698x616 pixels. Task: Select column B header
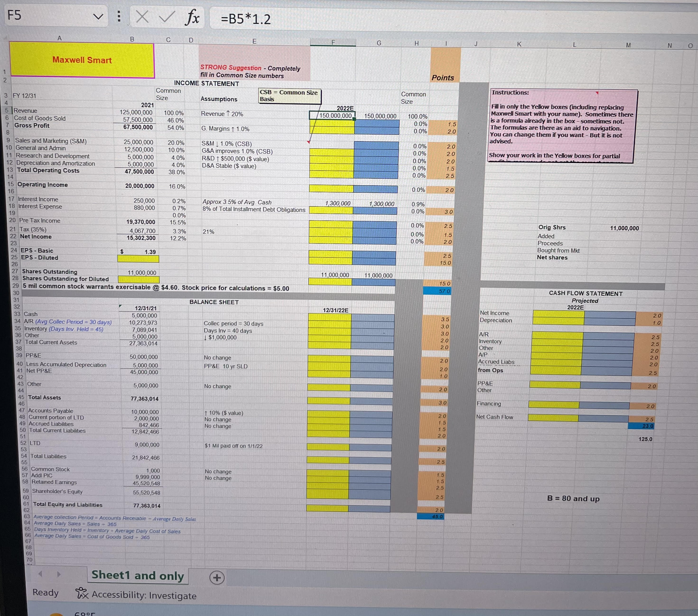[132, 39]
